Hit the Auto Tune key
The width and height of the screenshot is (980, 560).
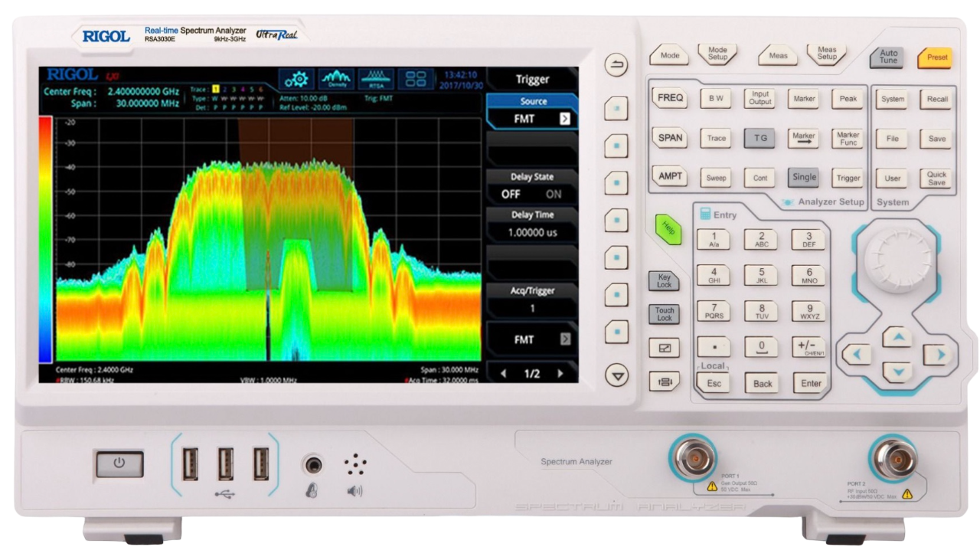[888, 57]
